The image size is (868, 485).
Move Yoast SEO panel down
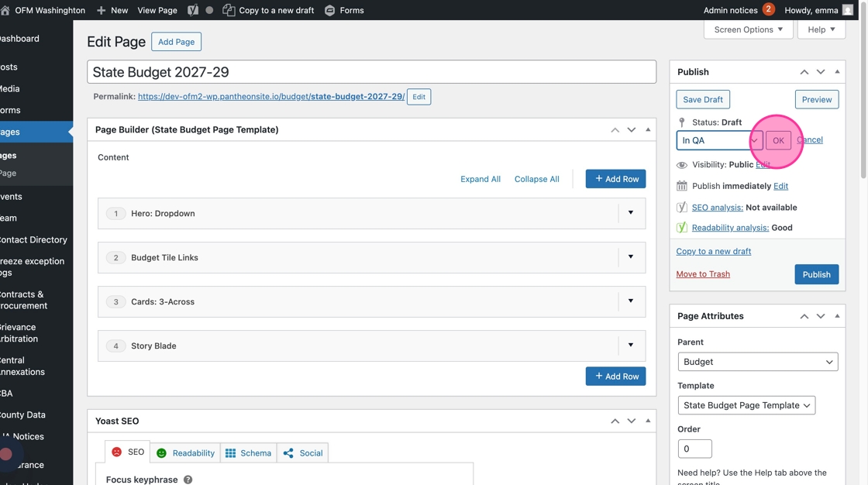631,421
